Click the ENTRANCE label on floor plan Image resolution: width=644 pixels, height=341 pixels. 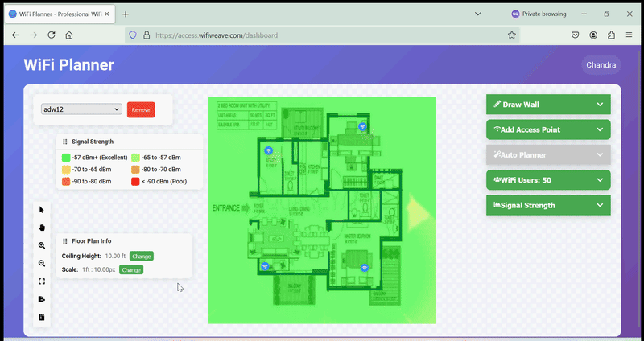coord(226,208)
